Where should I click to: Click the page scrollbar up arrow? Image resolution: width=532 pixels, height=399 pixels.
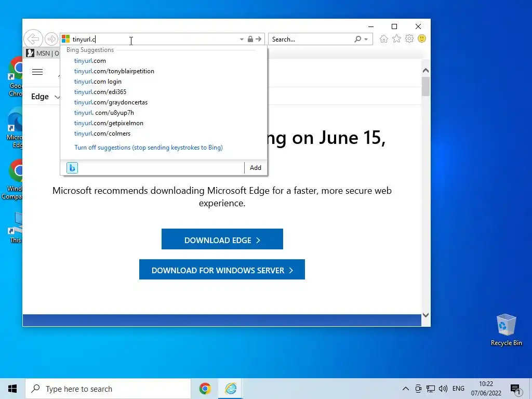coord(426,71)
